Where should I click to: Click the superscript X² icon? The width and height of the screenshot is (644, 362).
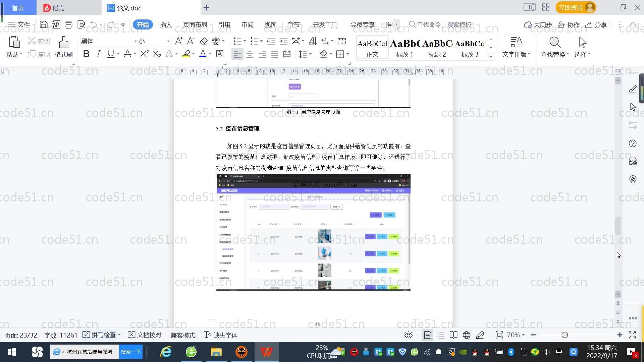pyautogui.click(x=144, y=54)
